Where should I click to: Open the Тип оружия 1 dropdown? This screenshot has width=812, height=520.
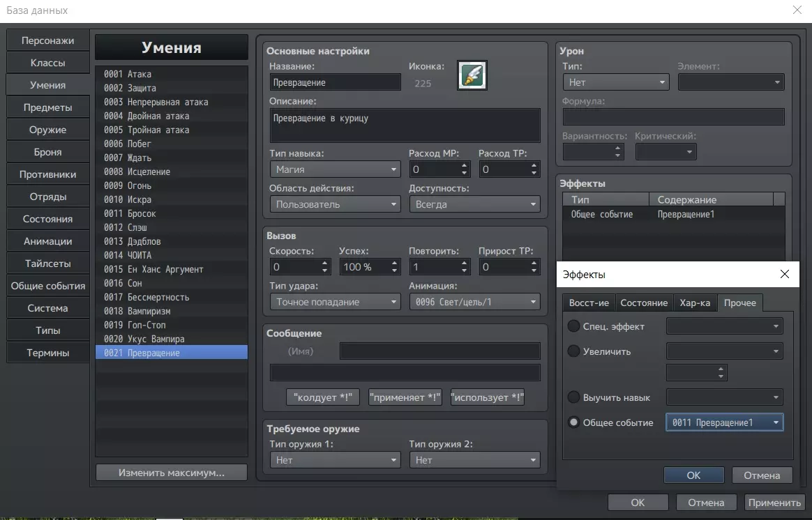click(335, 460)
